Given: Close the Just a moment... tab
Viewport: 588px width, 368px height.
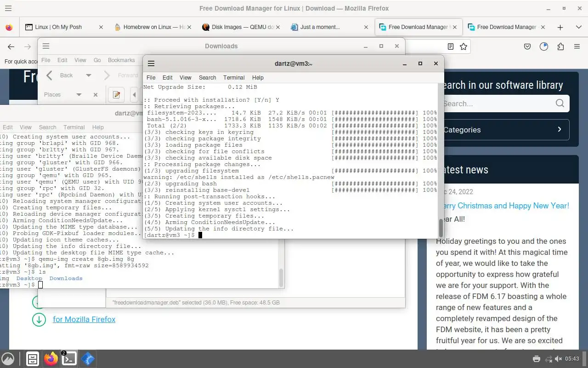Looking at the screenshot, I should click(x=366, y=27).
